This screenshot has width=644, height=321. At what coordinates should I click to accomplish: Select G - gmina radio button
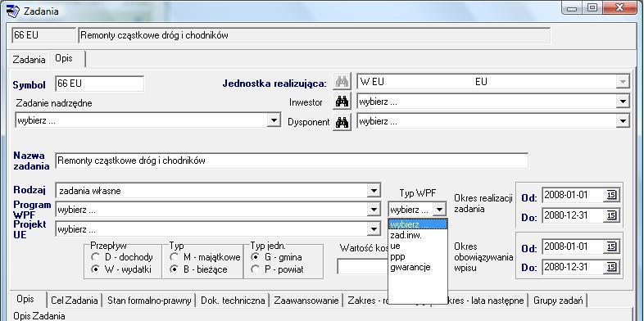tap(255, 257)
